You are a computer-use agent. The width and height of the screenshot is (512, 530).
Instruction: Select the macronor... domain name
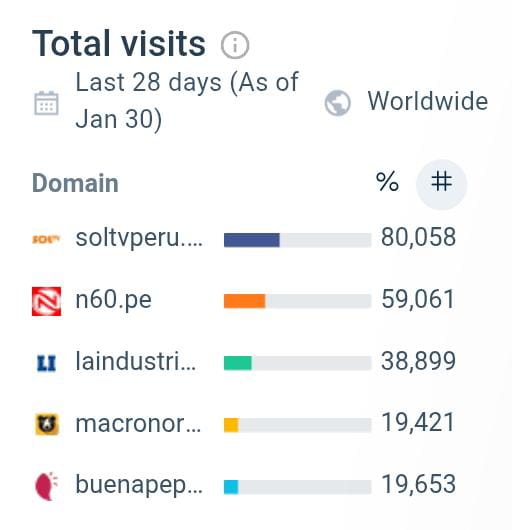(138, 424)
